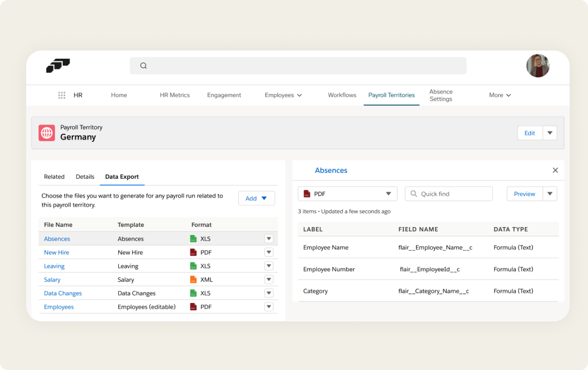
Task: Click the XML icon in Salary row
Action: click(x=193, y=280)
